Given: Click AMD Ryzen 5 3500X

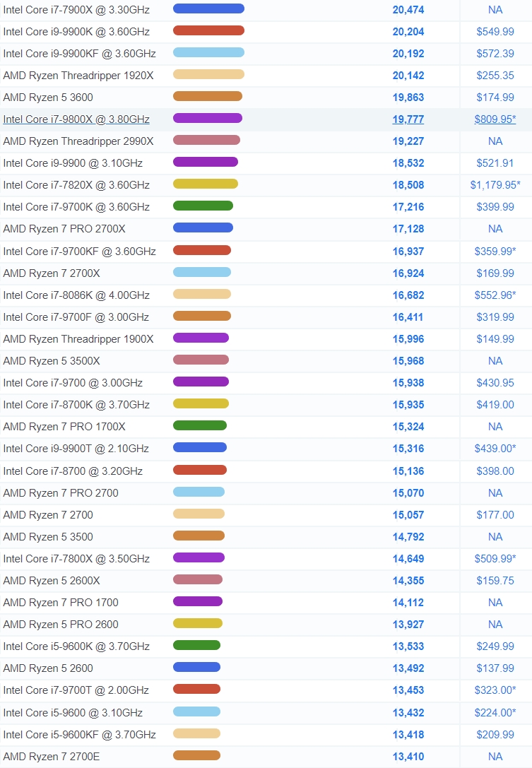Looking at the screenshot, I should (x=52, y=361).
